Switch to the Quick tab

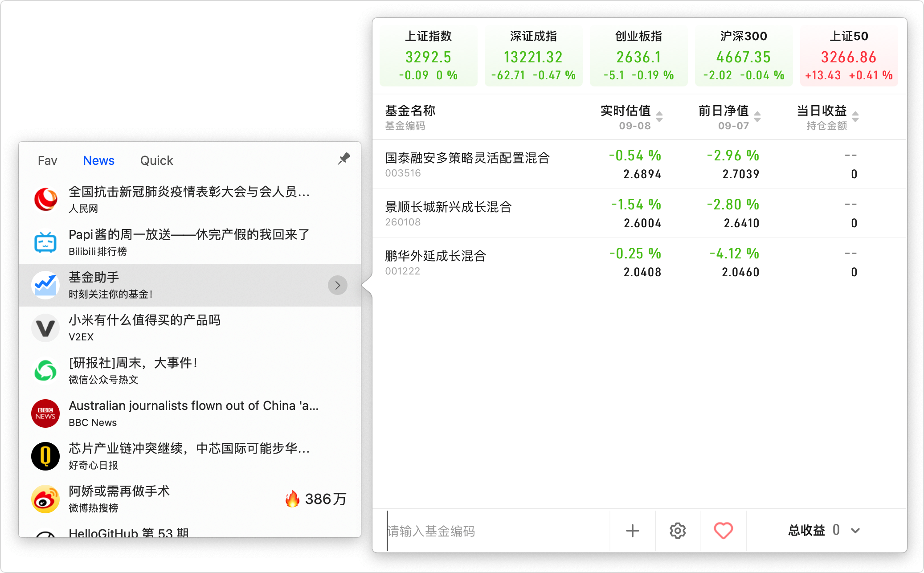tap(156, 160)
